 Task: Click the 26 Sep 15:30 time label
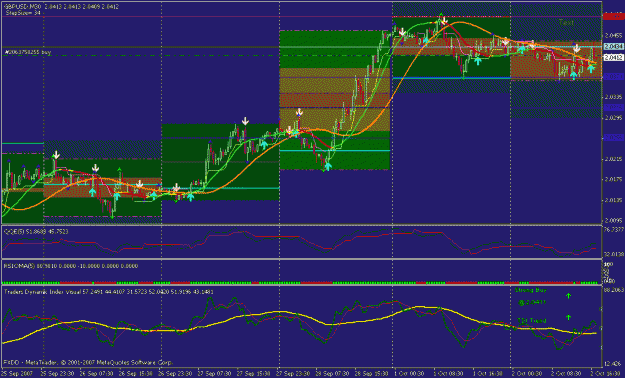pyautogui.click(x=135, y=374)
